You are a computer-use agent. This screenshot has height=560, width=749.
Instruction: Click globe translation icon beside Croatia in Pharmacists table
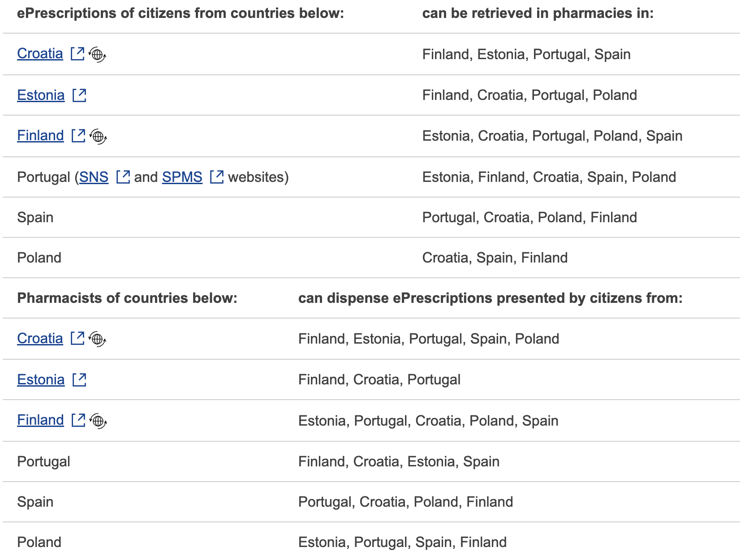tap(97, 339)
